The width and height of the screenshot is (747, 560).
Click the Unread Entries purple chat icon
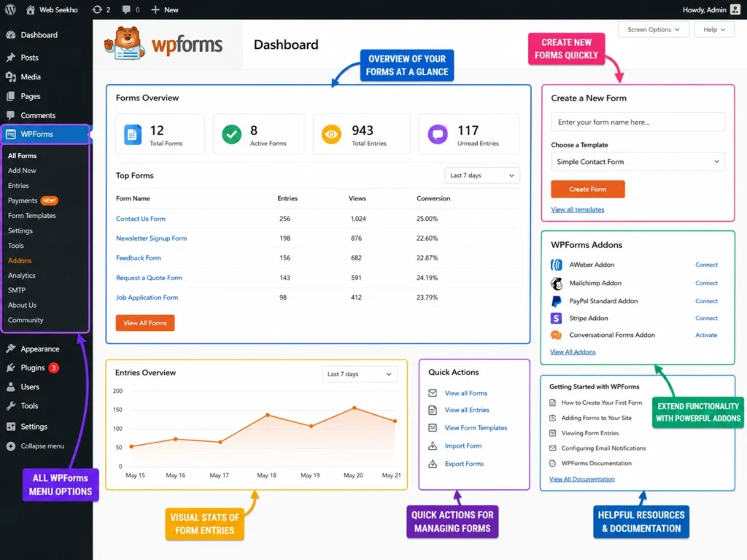point(438,134)
